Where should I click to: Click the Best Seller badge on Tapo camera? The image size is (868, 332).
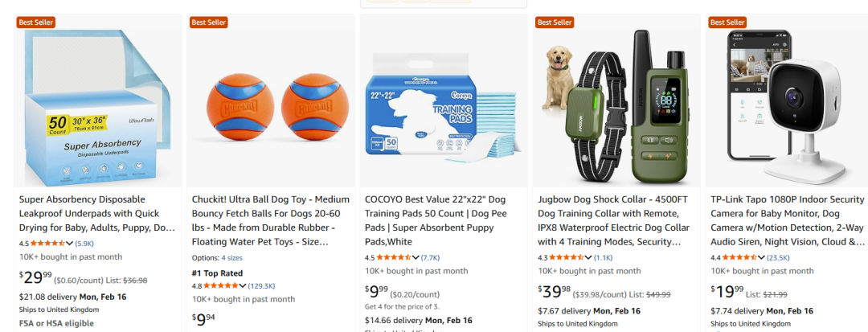[729, 23]
